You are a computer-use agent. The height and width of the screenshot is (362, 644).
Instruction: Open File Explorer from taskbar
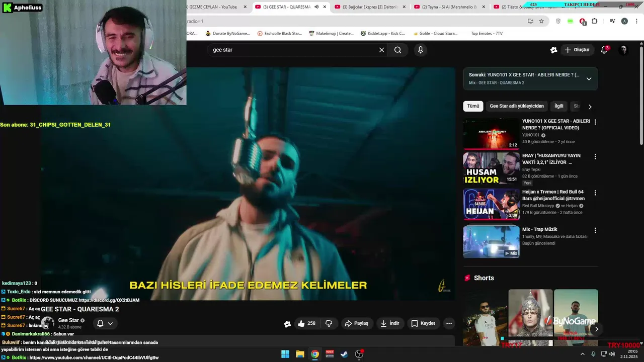(300, 354)
